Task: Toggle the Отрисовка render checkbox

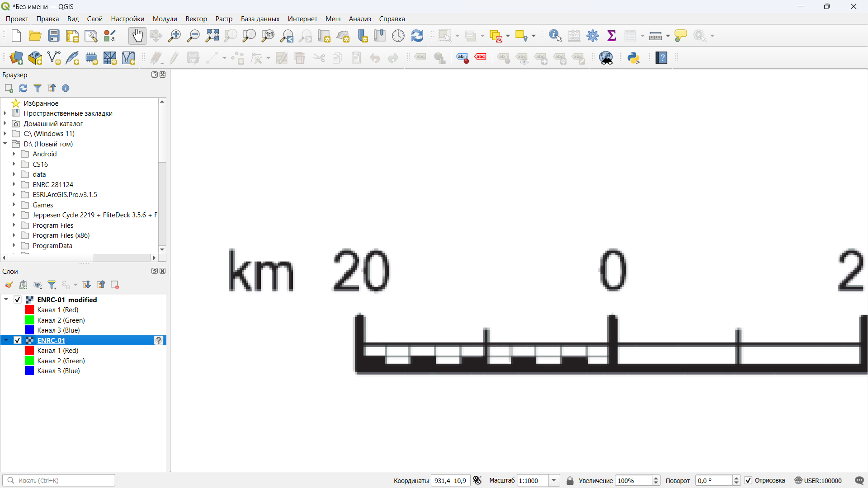Action: point(748,480)
